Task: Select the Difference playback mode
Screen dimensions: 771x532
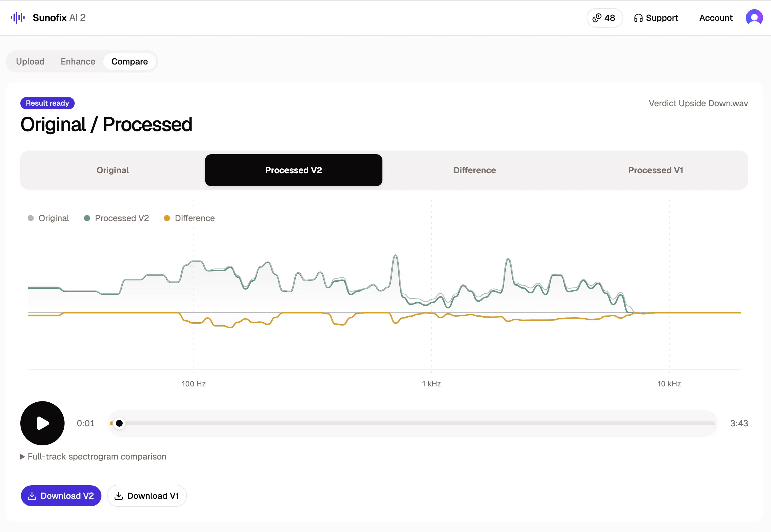Action: click(474, 170)
